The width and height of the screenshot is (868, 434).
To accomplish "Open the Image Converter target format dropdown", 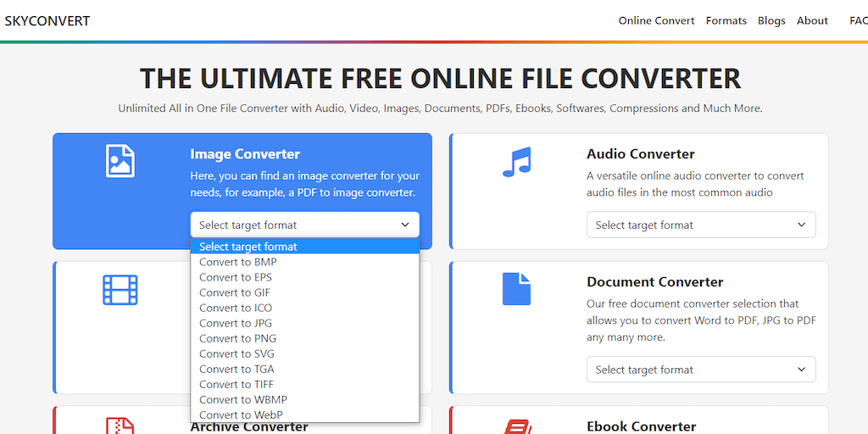I will point(305,225).
